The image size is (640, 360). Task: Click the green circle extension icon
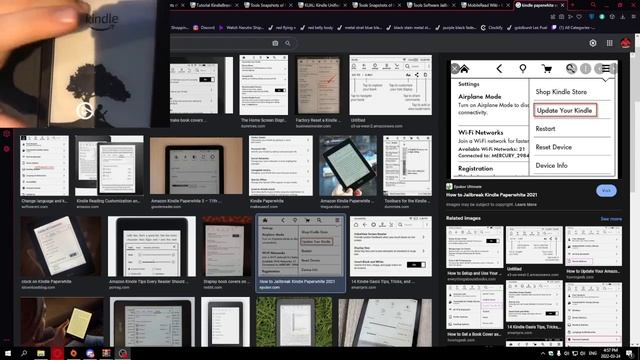(602, 17)
